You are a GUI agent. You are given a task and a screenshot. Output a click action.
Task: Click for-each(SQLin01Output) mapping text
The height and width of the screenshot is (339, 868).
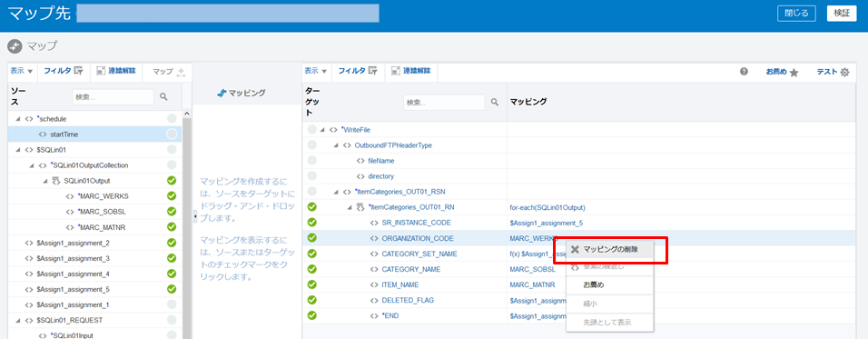[547, 208]
